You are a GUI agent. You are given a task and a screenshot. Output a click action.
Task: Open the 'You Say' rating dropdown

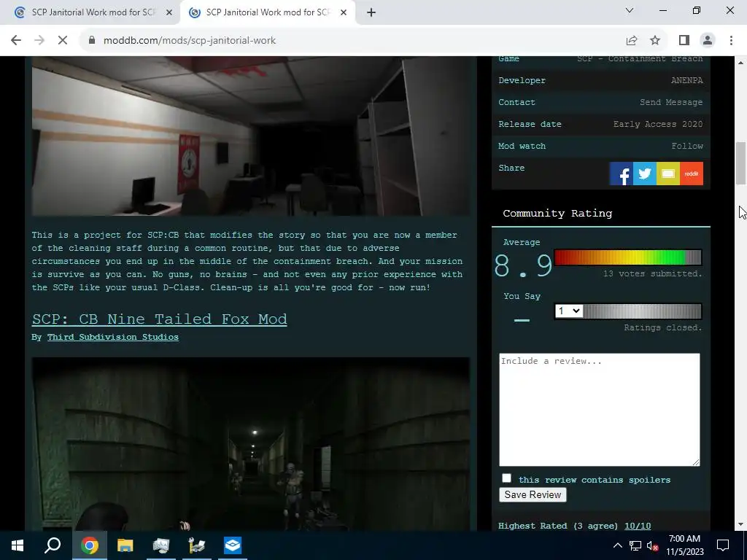(x=569, y=311)
